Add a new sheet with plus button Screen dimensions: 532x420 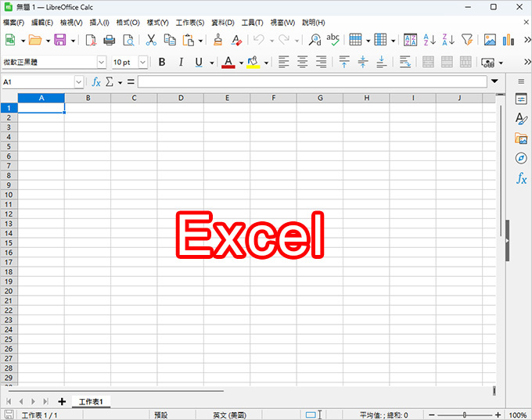click(x=62, y=402)
